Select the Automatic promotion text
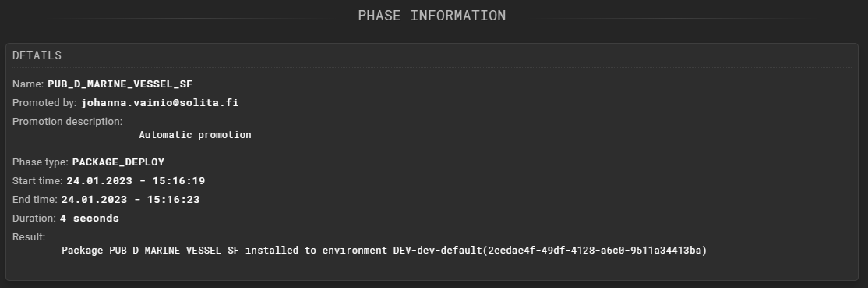Viewport: 868px width, 288px height. (195, 135)
